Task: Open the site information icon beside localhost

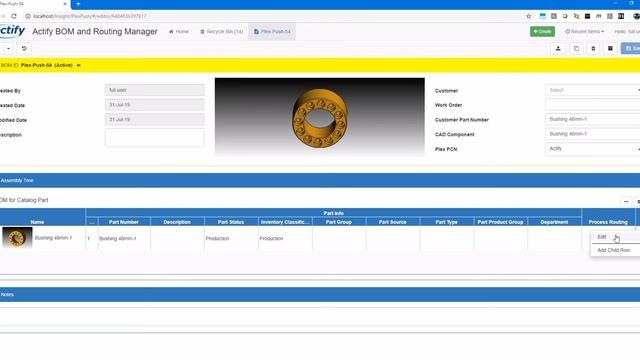Action: pyautogui.click(x=28, y=16)
